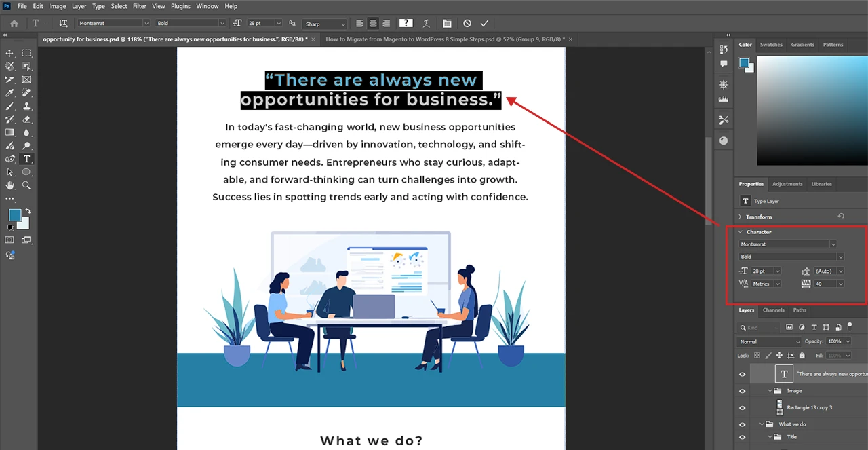Screen dimensions: 868x450
Task: Open blend mode Normal dropdown
Action: point(770,341)
